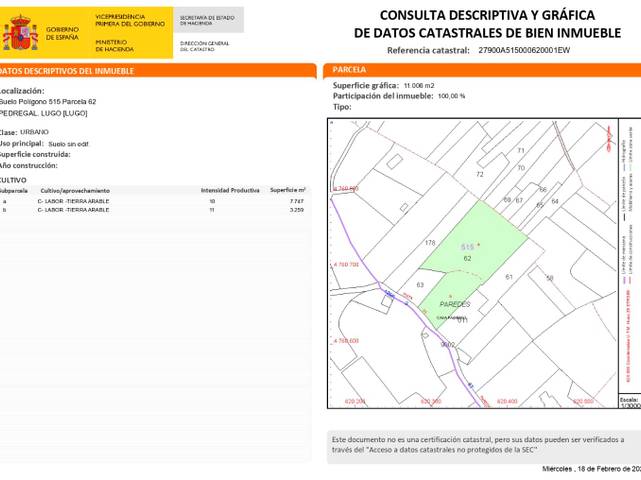Click the disclaimer Este documento no es una certificación

(x=478, y=445)
